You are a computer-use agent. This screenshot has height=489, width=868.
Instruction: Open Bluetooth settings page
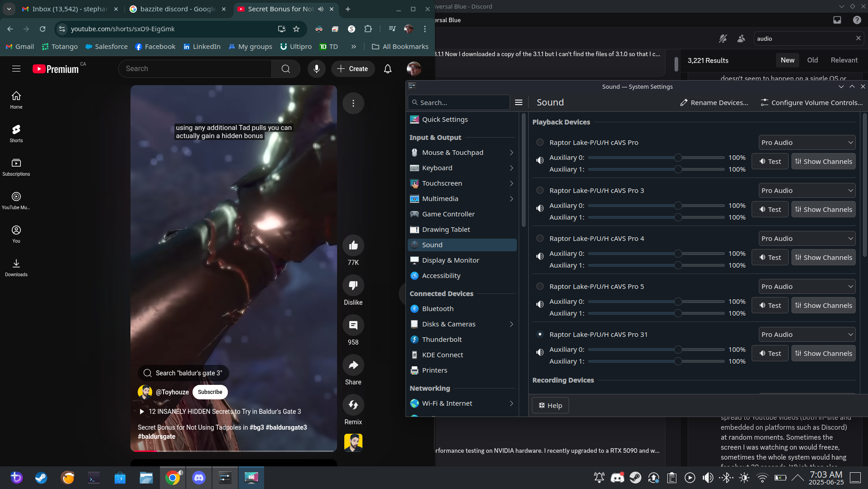click(462, 309)
